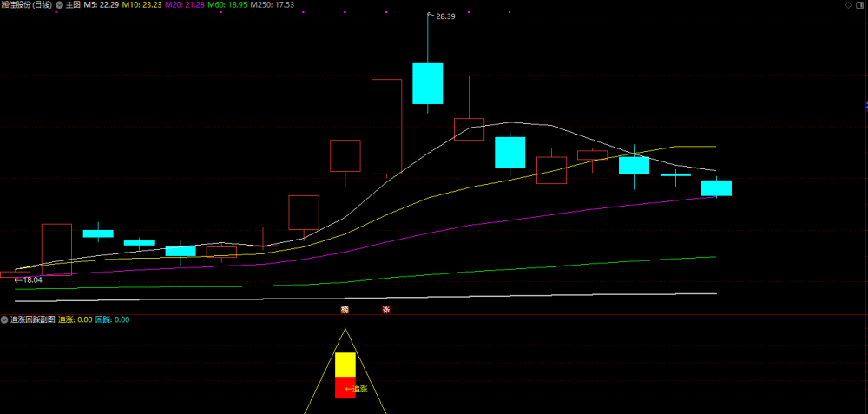The width and height of the screenshot is (868, 414).
Task: Select the 回踩: 0.00 value label
Action: (112, 320)
